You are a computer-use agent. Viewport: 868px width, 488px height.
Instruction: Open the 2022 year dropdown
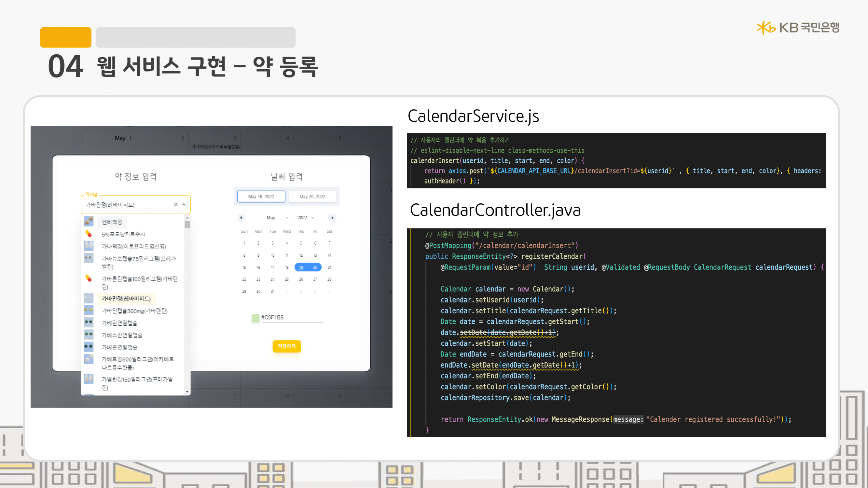click(306, 218)
